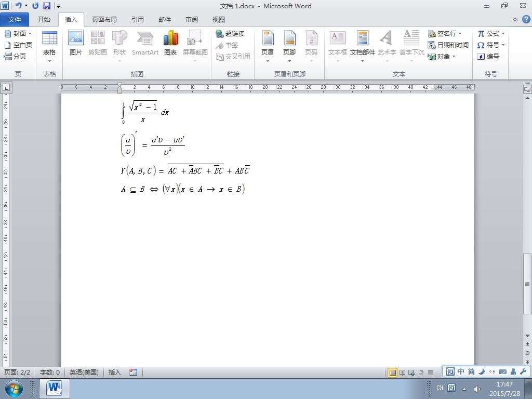The image size is (532, 399).
Task: Open the undo history dropdown arrow
Action: 26,6
